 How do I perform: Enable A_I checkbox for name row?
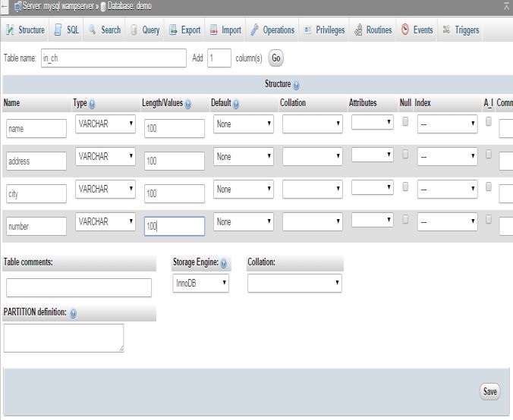[489, 121]
